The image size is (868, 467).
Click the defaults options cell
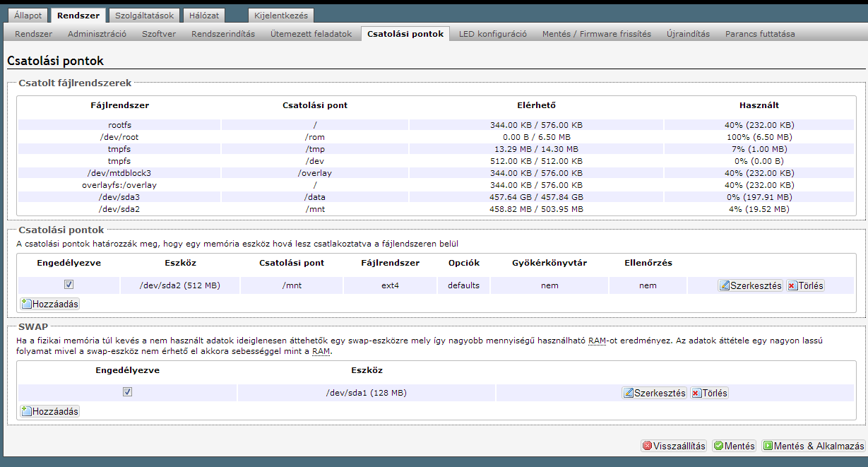click(463, 285)
